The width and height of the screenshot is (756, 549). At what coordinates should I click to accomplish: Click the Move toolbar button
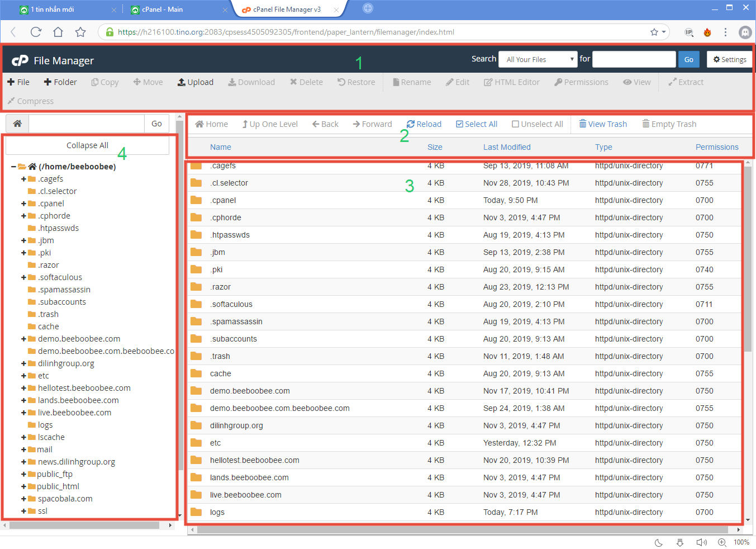[148, 82]
